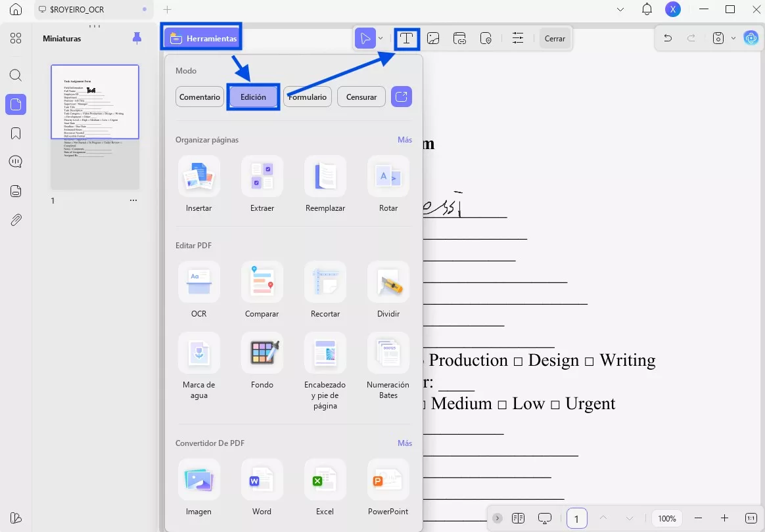The width and height of the screenshot is (765, 532).
Task: Open the notifications bell
Action: (x=647, y=9)
